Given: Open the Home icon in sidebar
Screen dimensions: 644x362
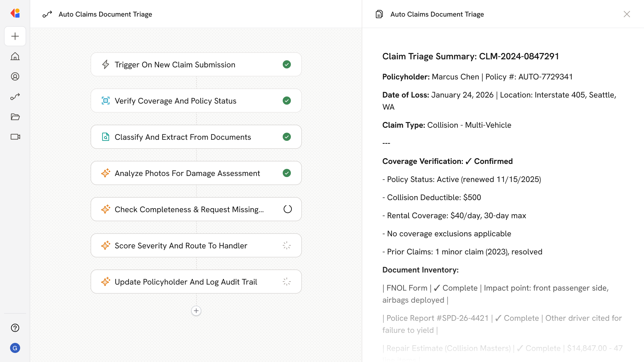Looking at the screenshot, I should 15,56.
